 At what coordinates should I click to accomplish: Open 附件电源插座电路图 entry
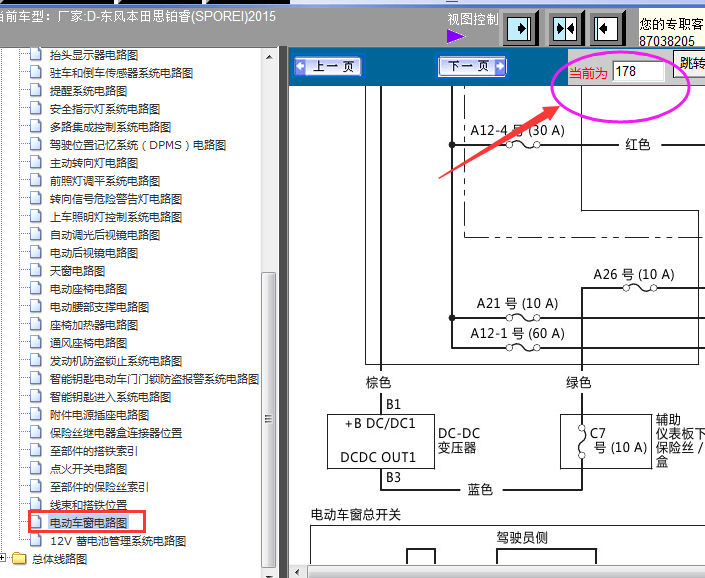[99, 415]
